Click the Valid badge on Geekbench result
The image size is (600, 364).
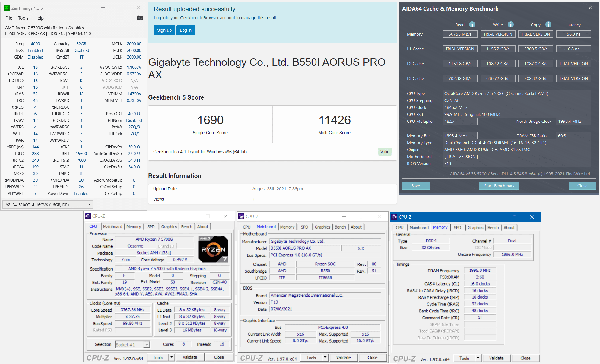385,152
